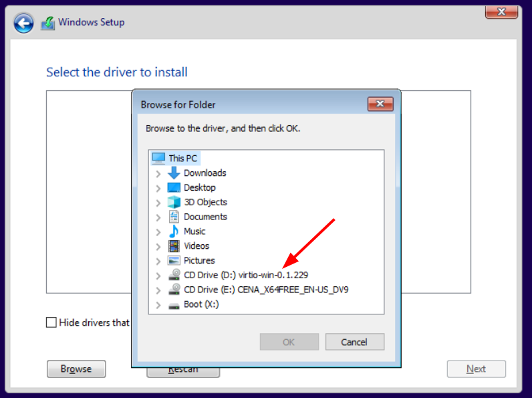Screen dimensions: 532x398
Task: Click the Music note icon
Action: point(174,231)
